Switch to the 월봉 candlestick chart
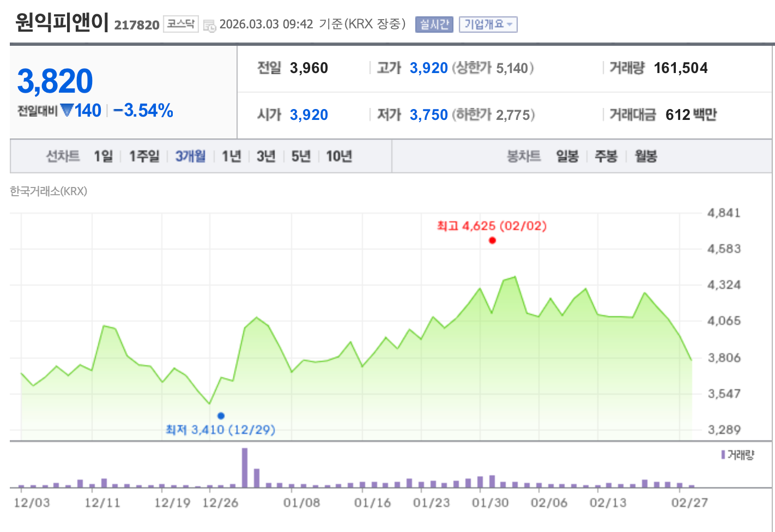The image size is (775, 532). pos(646,156)
